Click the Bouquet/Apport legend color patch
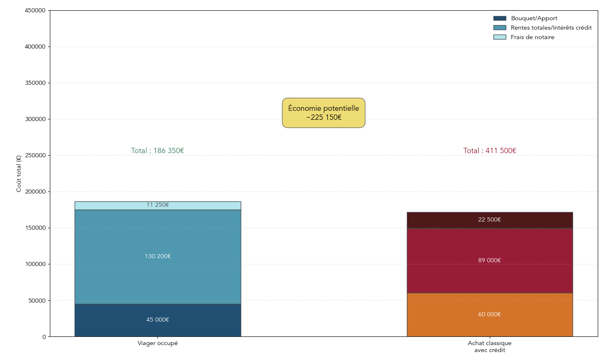Image resolution: width=606 pixels, height=364 pixels. [x=499, y=18]
